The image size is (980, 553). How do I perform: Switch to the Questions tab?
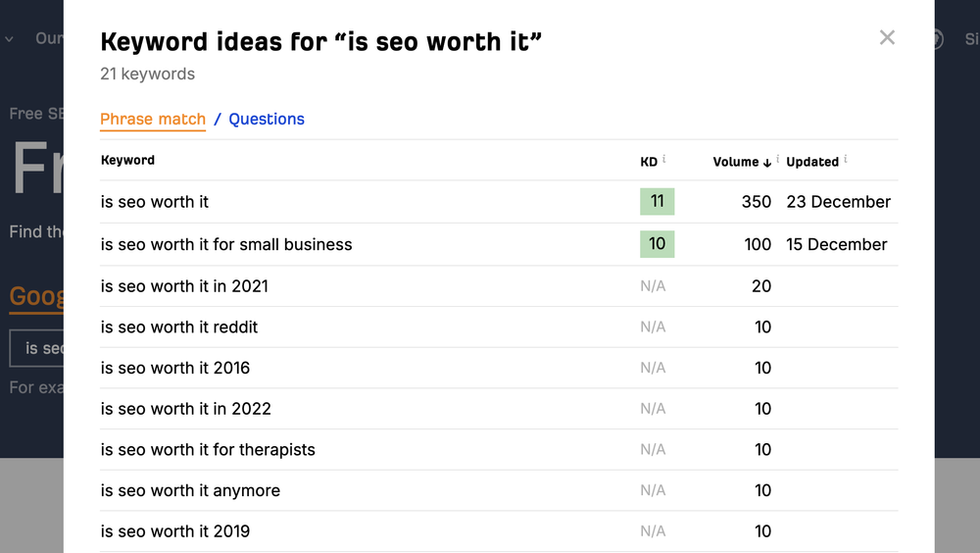point(267,119)
